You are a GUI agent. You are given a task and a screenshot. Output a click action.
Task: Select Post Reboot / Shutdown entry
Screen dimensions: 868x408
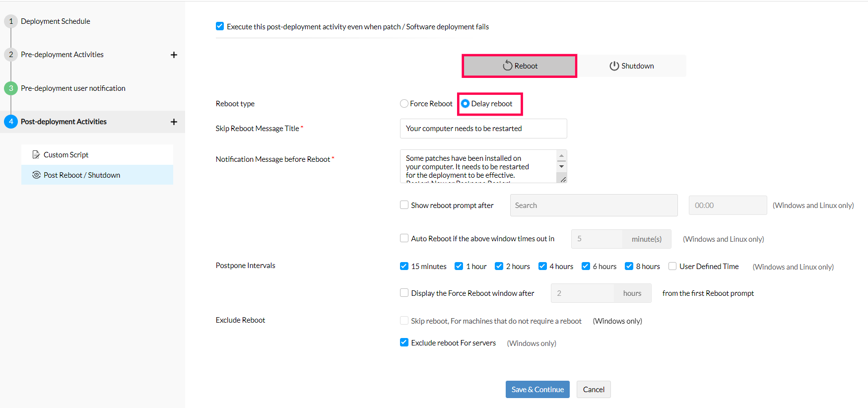pyautogui.click(x=81, y=175)
